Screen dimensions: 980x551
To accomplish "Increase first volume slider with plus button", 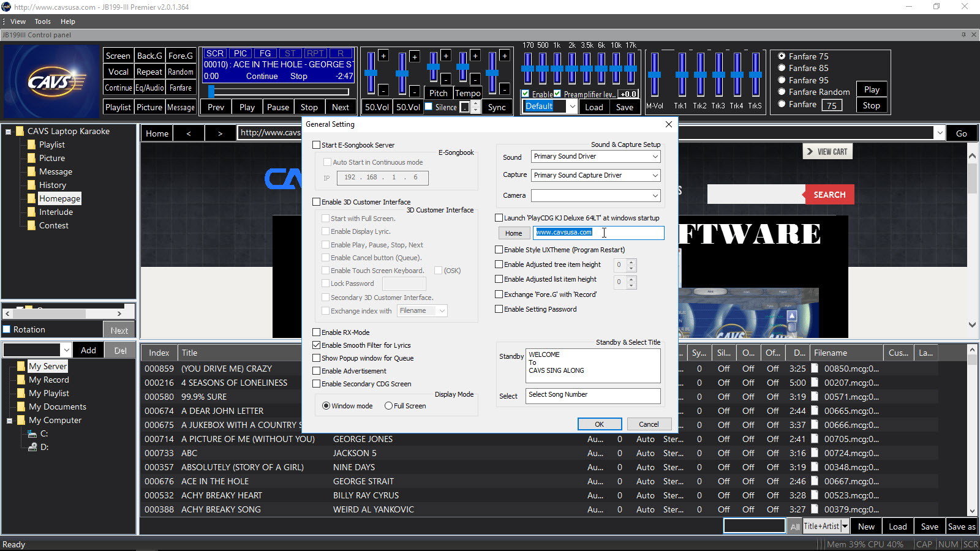I will (x=383, y=56).
